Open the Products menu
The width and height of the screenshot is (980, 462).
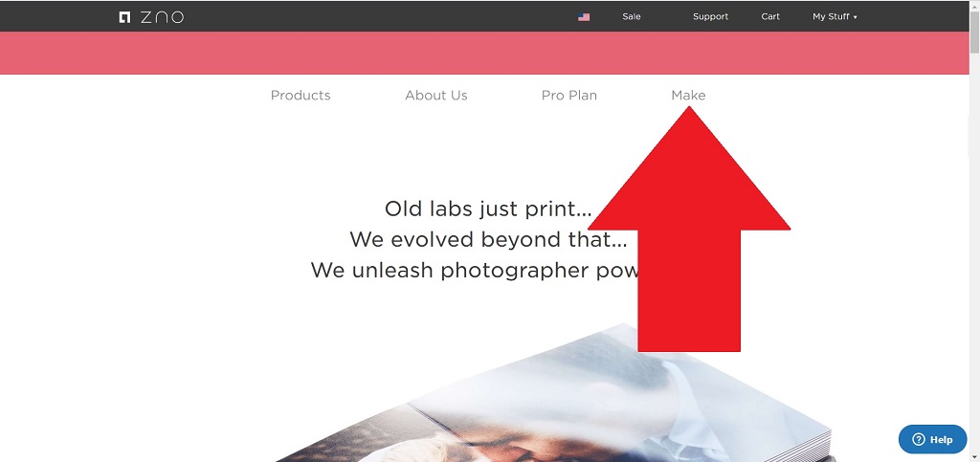[x=301, y=96]
